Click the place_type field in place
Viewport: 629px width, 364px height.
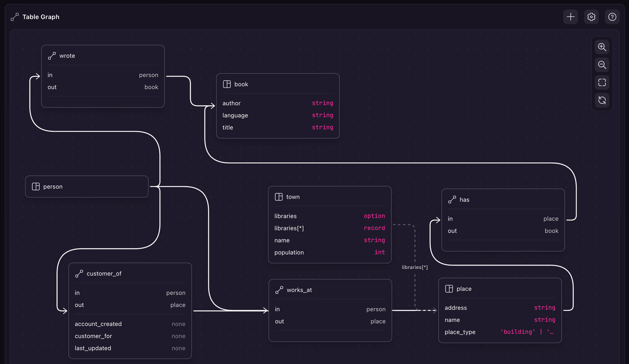500,332
